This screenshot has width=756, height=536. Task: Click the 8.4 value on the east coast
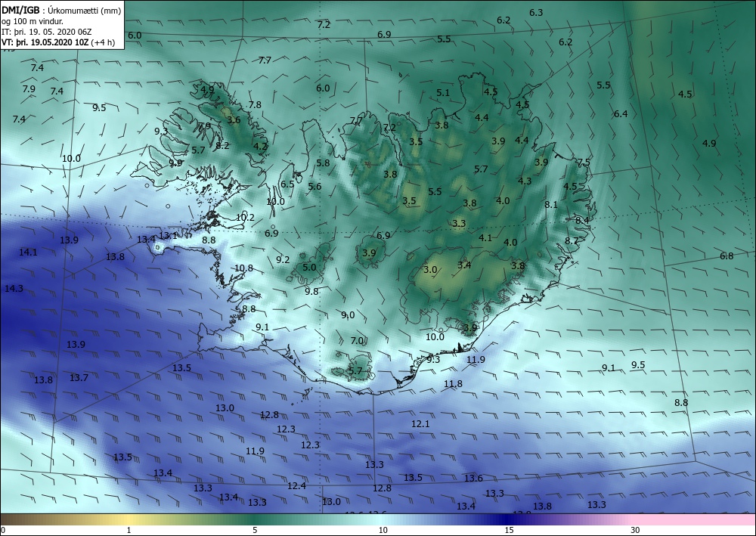coord(582,220)
